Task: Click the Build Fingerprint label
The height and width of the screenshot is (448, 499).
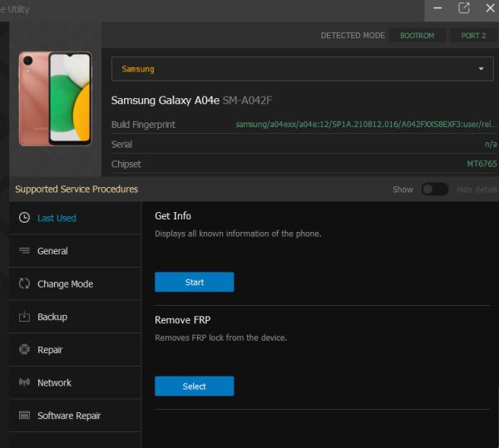Action: click(x=143, y=125)
